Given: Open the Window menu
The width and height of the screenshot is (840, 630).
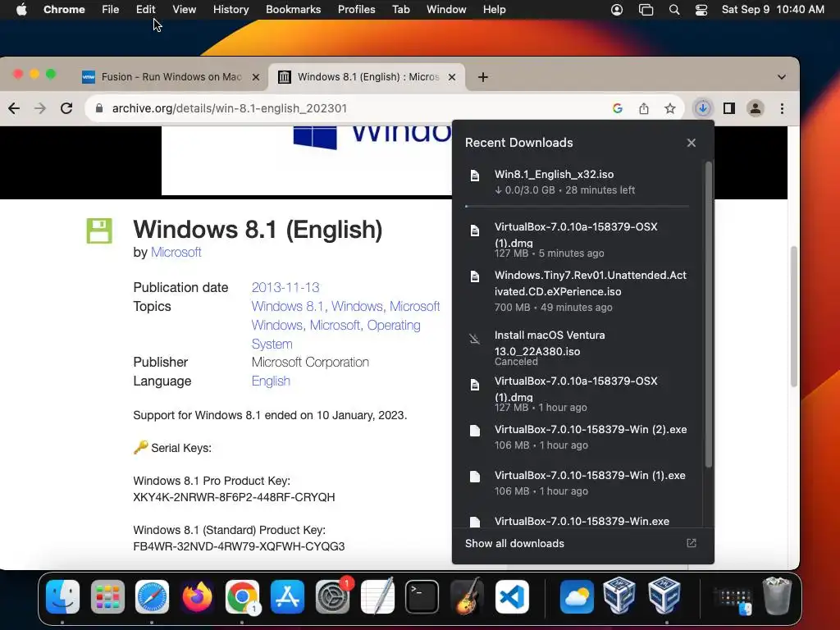Looking at the screenshot, I should 446,10.
